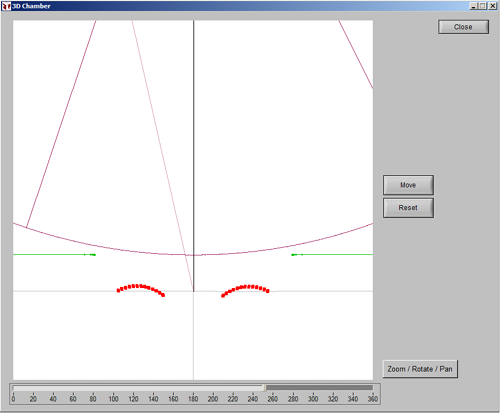Click the Zoom / Rotate / Pan button
500x413 pixels.
(x=420, y=369)
